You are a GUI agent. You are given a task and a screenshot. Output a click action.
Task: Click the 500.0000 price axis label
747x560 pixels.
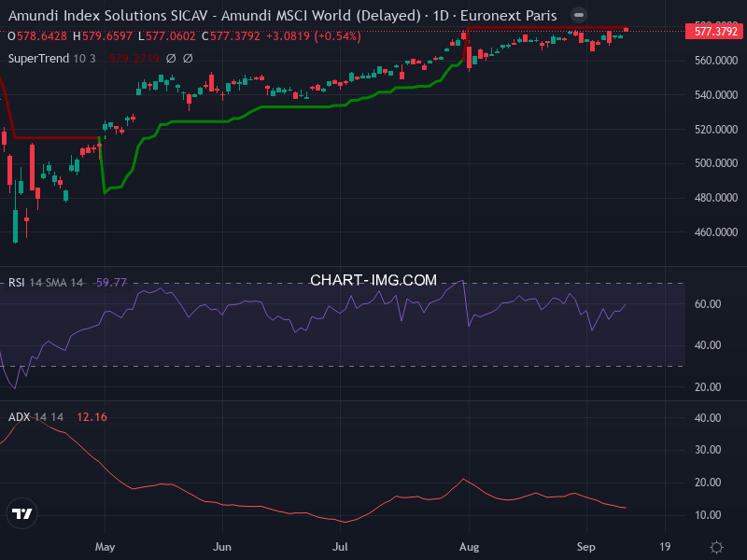tap(716, 163)
